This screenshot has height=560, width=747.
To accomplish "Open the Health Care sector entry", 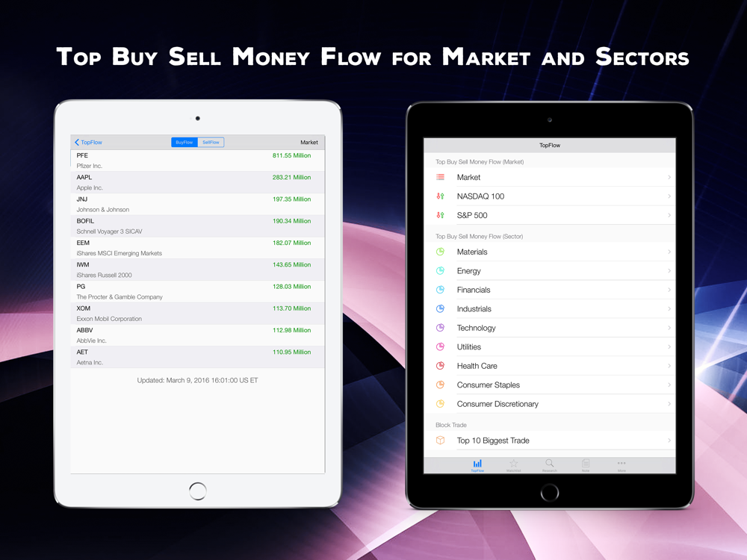I will (x=550, y=366).
